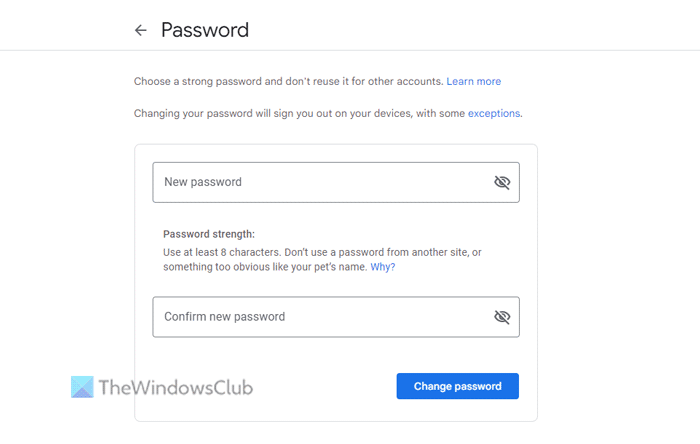Show the New password field's hidden text
700x444 pixels.
pos(502,182)
